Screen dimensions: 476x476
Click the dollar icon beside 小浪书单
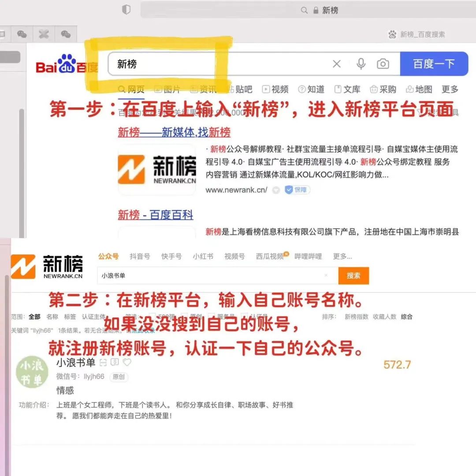coord(115,362)
